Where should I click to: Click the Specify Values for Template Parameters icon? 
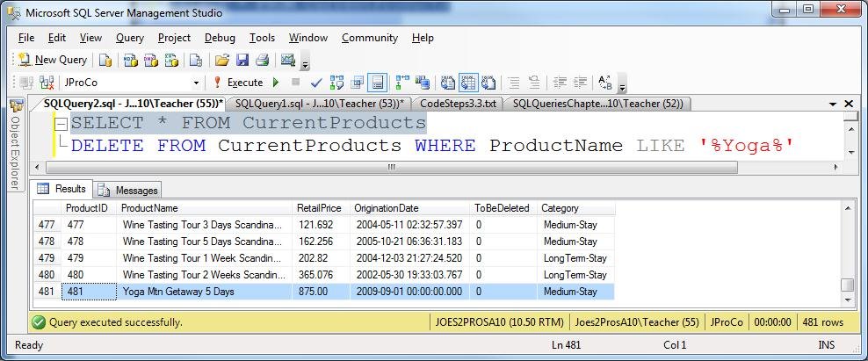[606, 83]
